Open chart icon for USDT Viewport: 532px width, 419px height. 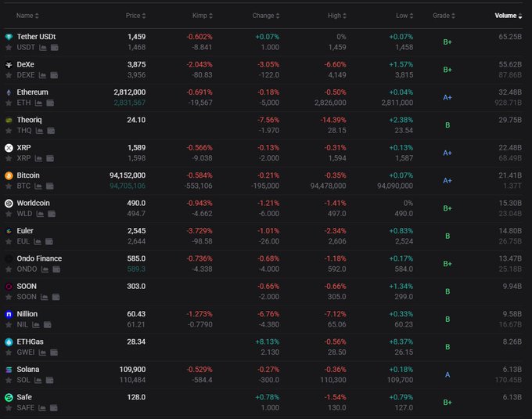pyautogui.click(x=43, y=48)
